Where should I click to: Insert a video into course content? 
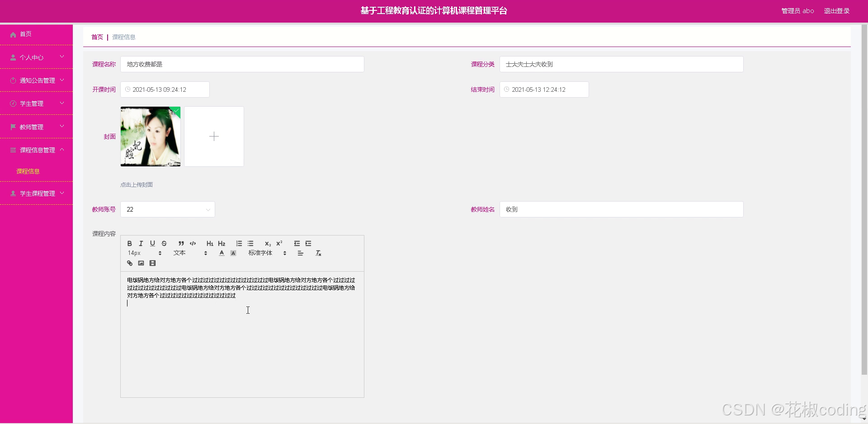152,263
